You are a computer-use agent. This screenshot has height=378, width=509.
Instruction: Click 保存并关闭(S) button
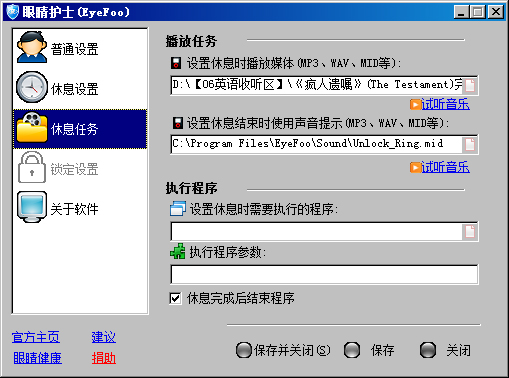[x=283, y=350]
